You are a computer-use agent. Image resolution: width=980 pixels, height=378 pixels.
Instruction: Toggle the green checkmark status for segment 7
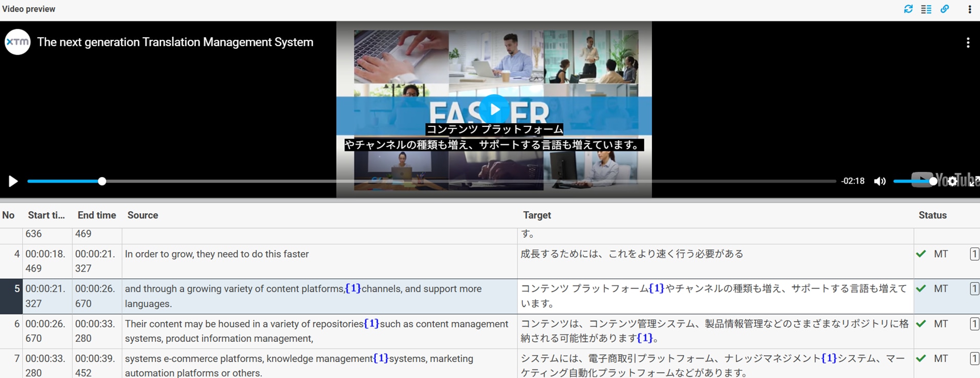pyautogui.click(x=921, y=359)
